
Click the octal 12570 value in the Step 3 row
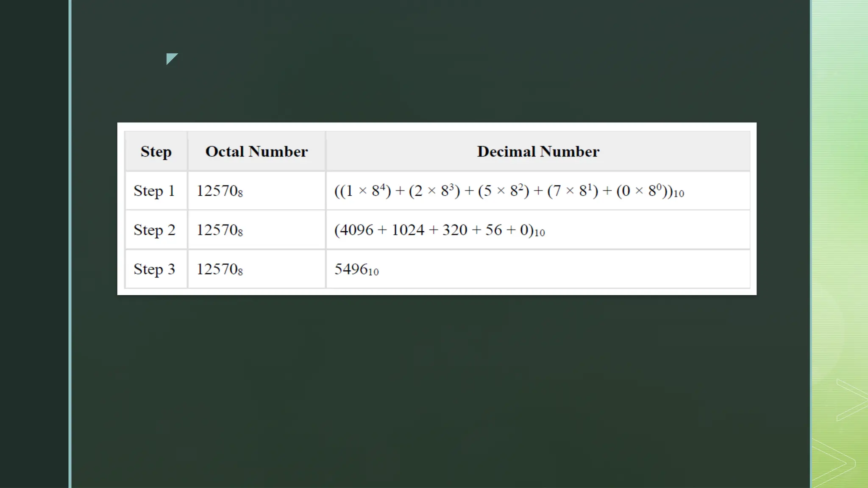(x=220, y=269)
